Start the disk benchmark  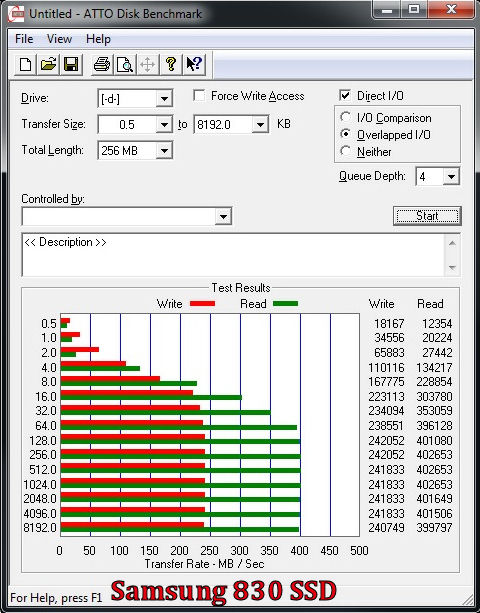point(427,216)
